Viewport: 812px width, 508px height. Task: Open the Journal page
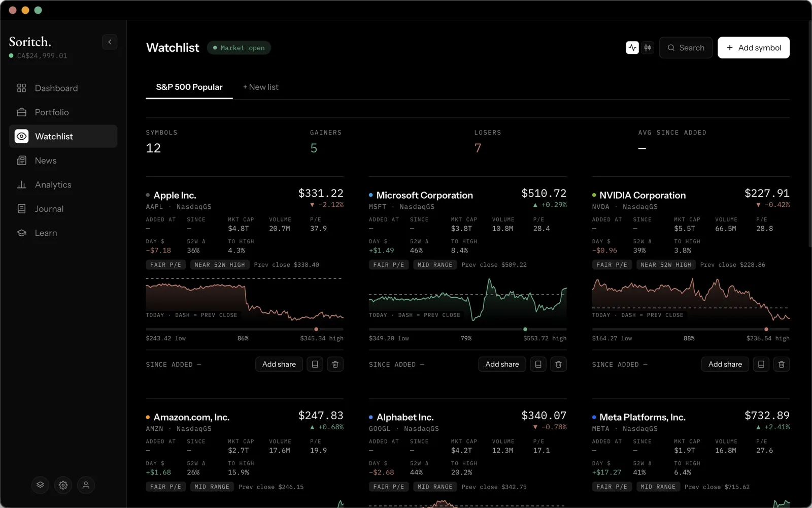pos(63,209)
